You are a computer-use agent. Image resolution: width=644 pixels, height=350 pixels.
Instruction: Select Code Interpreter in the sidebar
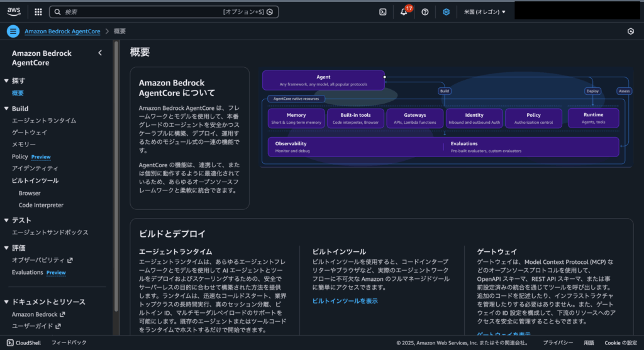[41, 205]
